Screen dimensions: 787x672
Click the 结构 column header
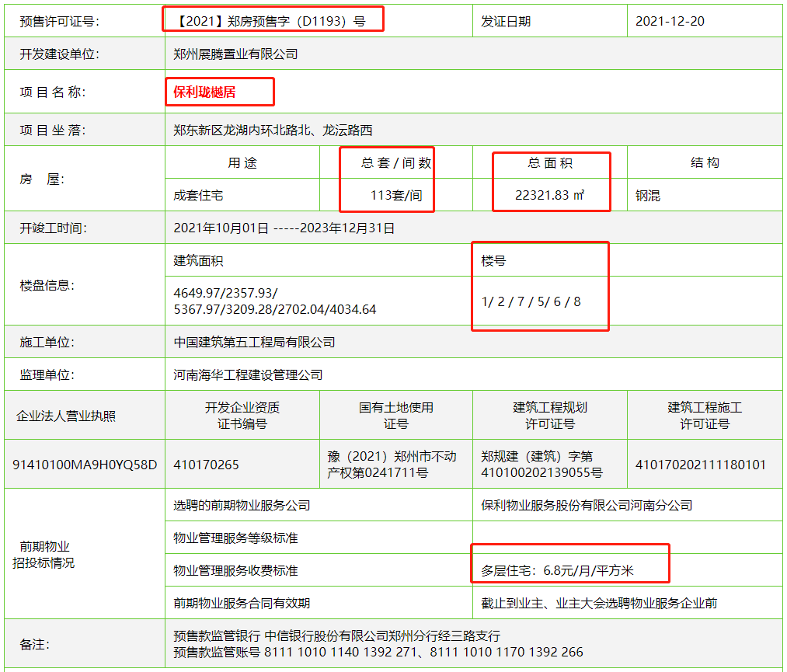pyautogui.click(x=705, y=162)
